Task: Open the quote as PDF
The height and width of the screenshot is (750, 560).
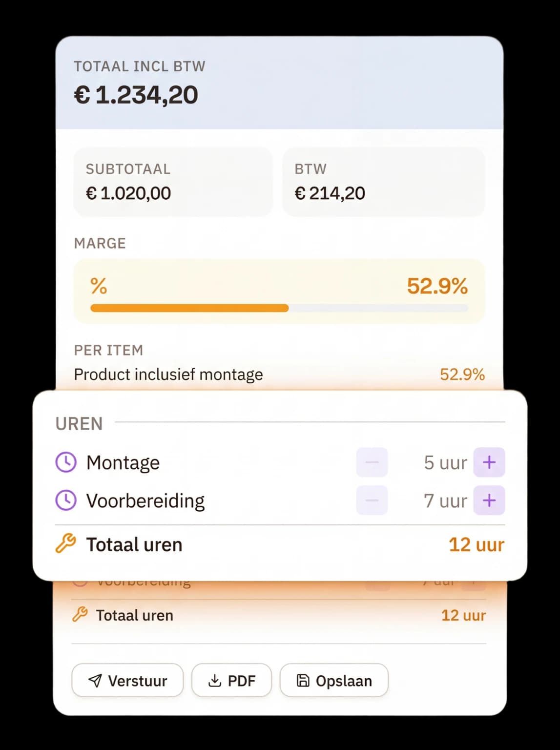Action: pos(231,680)
